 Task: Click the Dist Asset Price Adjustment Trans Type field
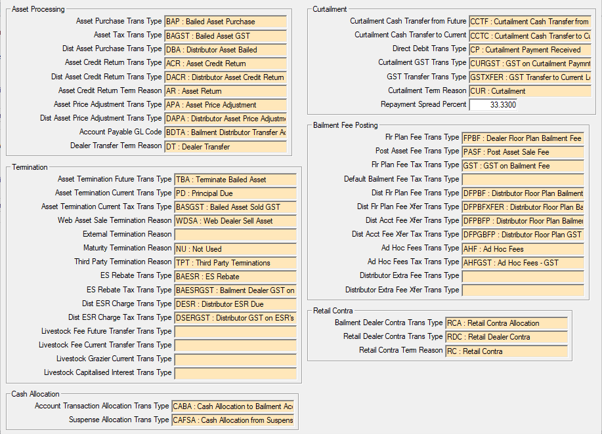(x=225, y=119)
